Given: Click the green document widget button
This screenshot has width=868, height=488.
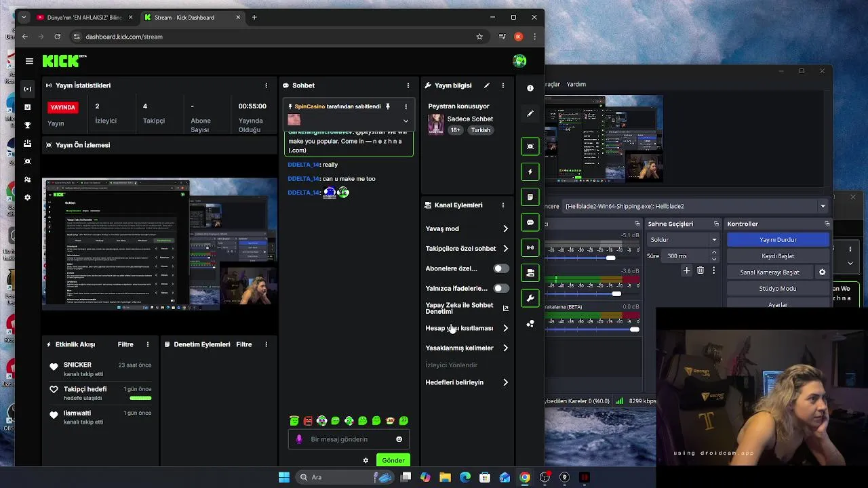Looking at the screenshot, I should click(530, 197).
